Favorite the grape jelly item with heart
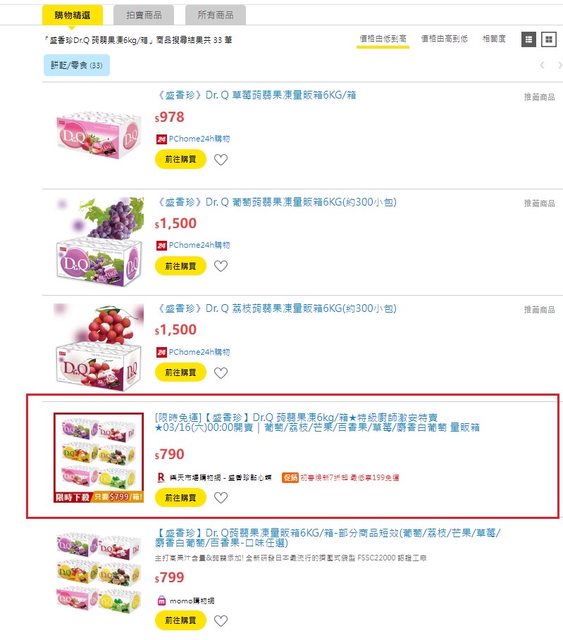563x640 pixels. (x=221, y=266)
